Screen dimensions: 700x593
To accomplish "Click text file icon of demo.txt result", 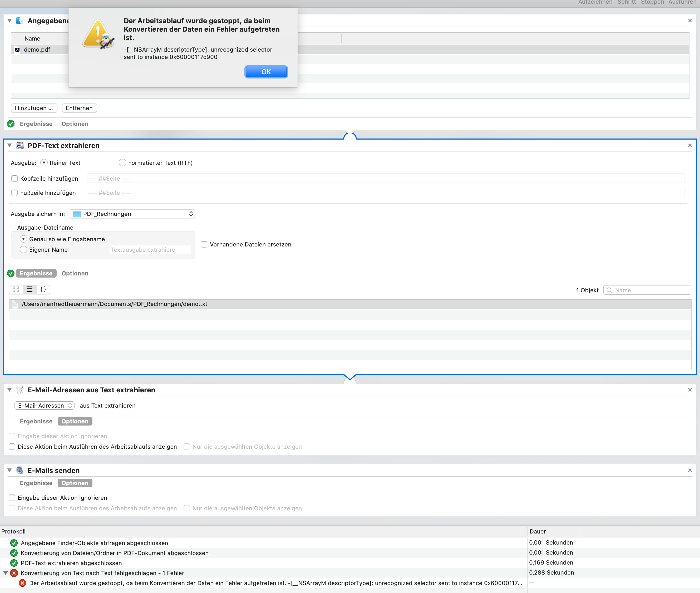I will (15, 304).
